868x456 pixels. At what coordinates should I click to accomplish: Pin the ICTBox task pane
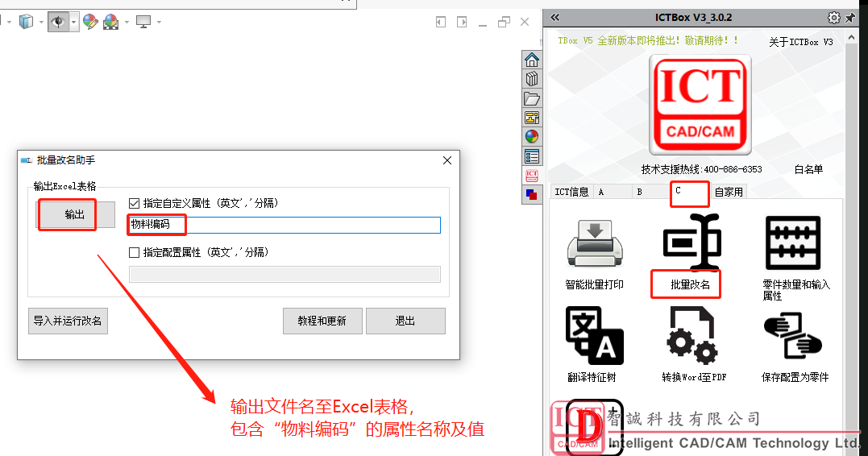(850, 18)
